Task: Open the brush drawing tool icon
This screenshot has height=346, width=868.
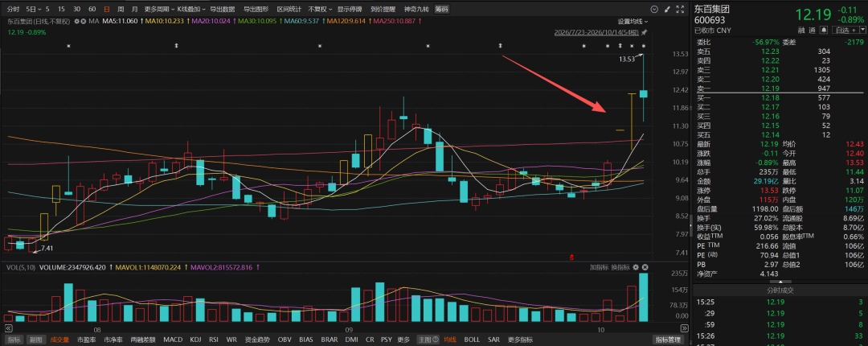Action: pyautogui.click(x=667, y=10)
